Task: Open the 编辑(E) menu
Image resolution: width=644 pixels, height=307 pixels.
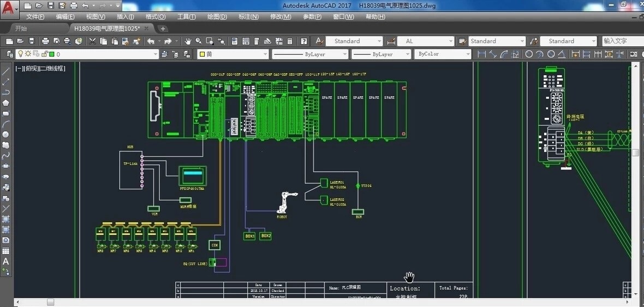Action: (65, 17)
